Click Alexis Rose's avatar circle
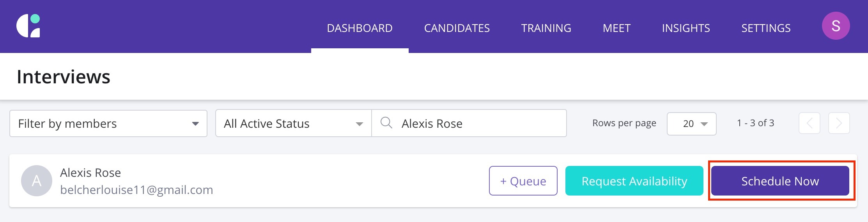 (37, 181)
